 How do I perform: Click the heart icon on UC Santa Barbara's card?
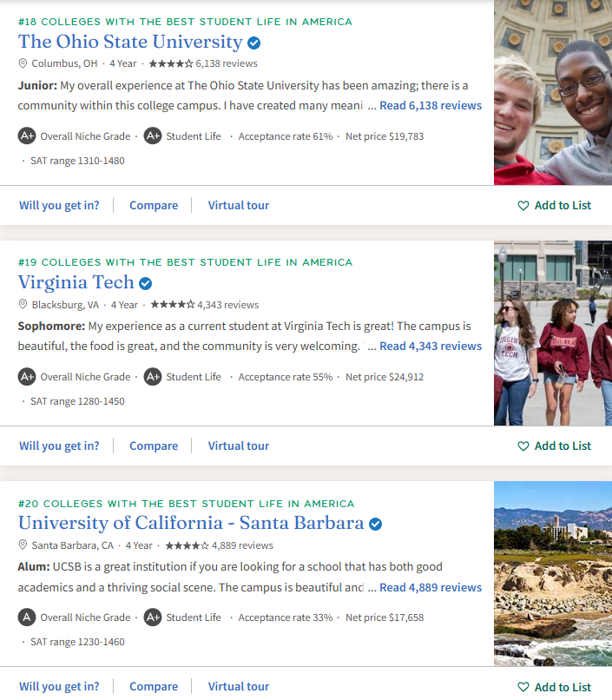pyautogui.click(x=523, y=687)
